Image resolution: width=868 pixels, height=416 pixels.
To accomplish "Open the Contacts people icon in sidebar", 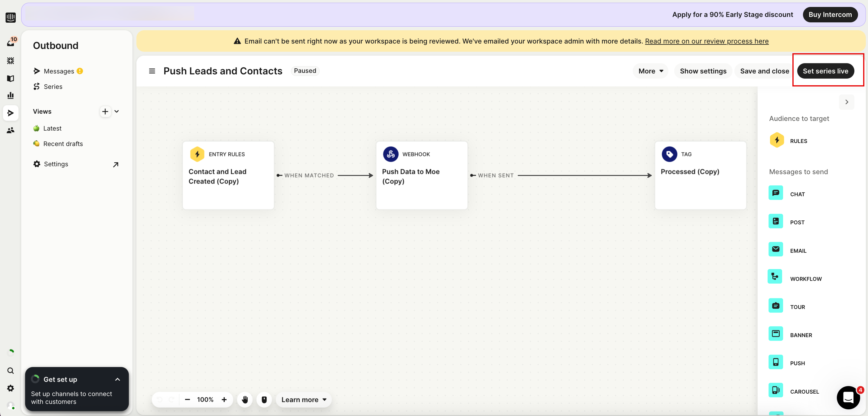I will (x=11, y=130).
